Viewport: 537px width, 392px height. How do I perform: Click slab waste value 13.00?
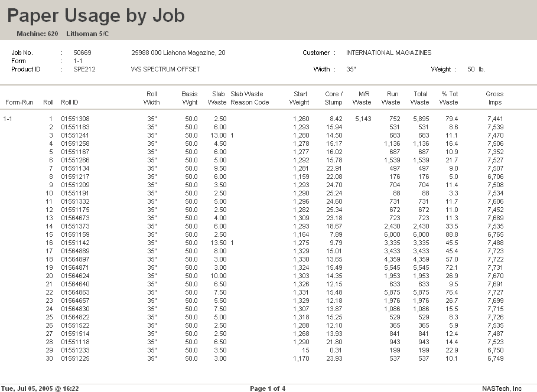pos(218,135)
